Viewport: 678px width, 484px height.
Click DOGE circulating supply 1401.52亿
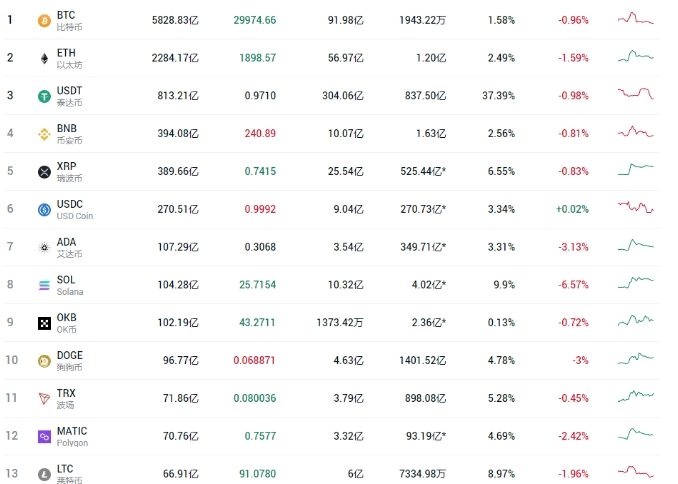(422, 360)
